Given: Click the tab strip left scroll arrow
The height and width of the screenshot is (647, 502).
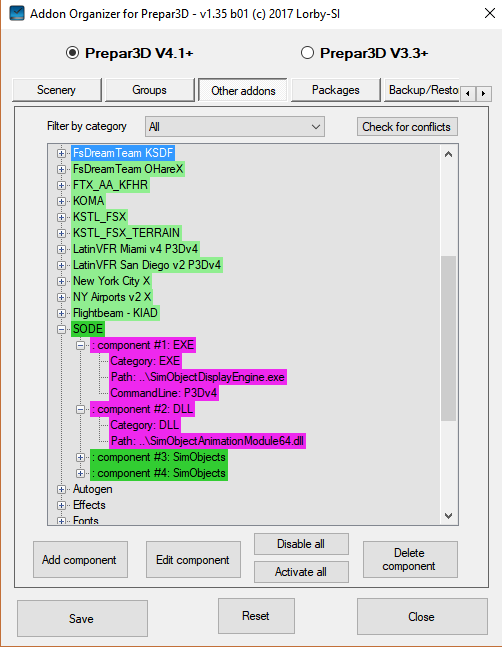Looking at the screenshot, I should (x=468, y=94).
